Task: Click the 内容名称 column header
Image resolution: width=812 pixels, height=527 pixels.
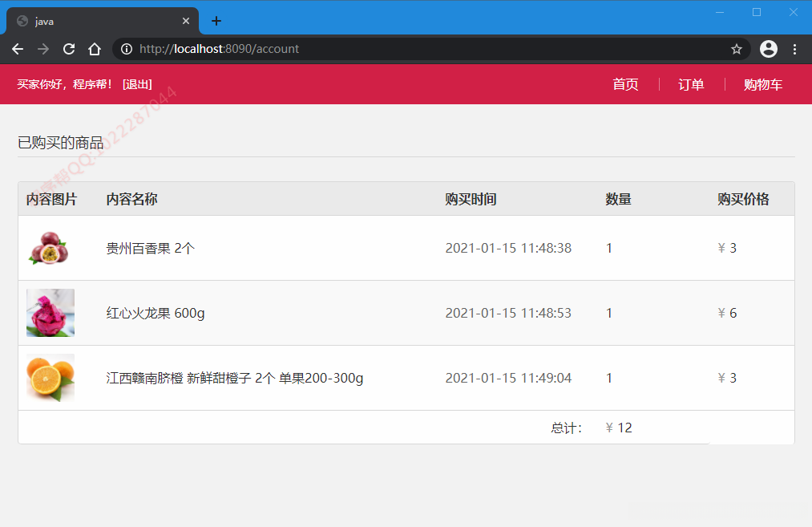Action: [x=131, y=199]
